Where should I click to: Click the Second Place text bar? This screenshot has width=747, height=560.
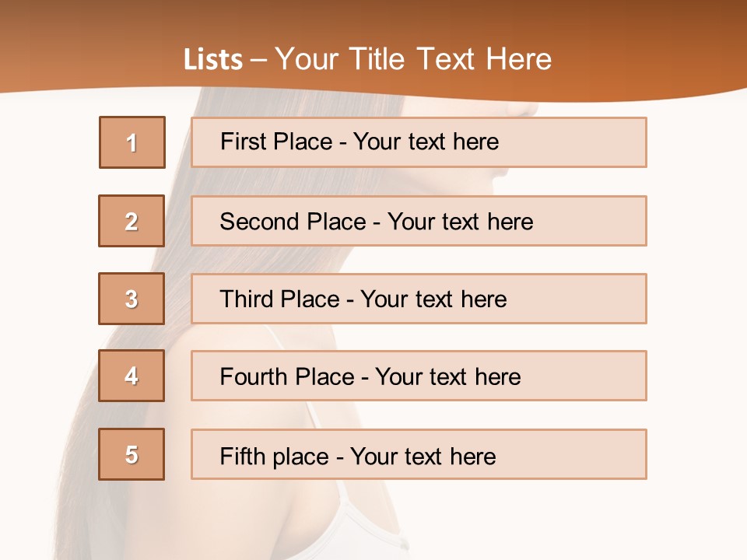[x=419, y=221]
